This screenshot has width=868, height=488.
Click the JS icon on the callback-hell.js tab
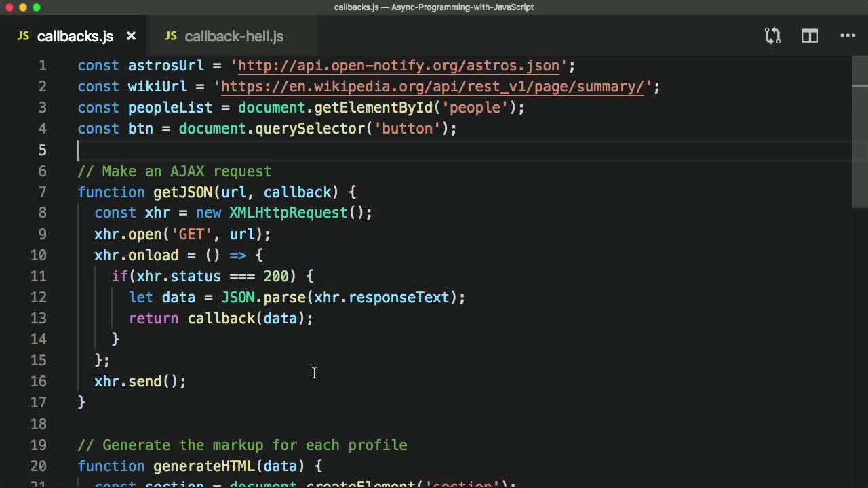pyautogui.click(x=170, y=36)
